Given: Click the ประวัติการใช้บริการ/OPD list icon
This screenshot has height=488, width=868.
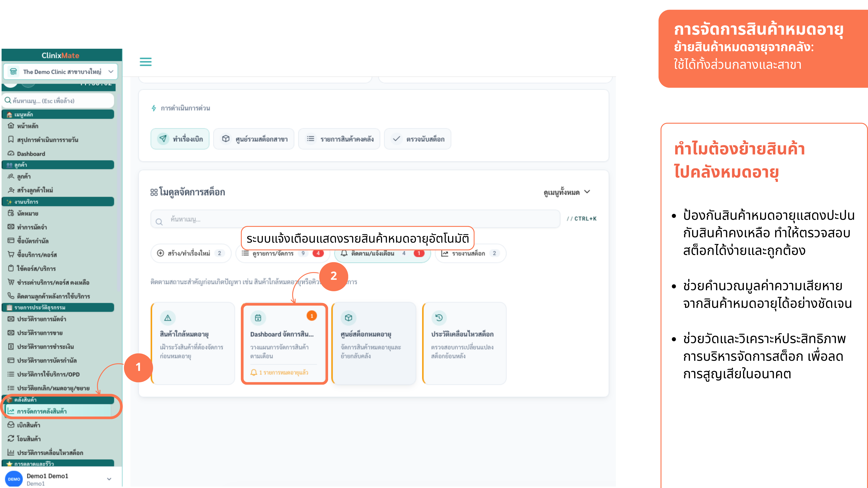Looking at the screenshot, I should 11,374.
